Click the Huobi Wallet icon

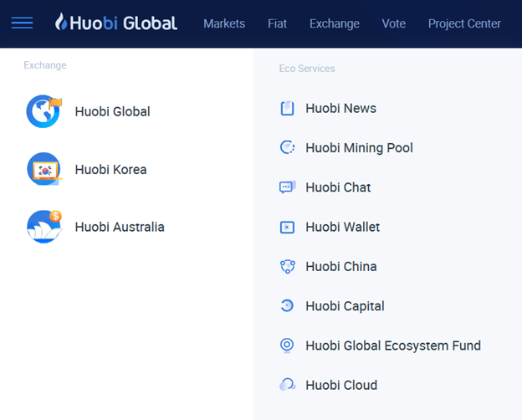(287, 228)
